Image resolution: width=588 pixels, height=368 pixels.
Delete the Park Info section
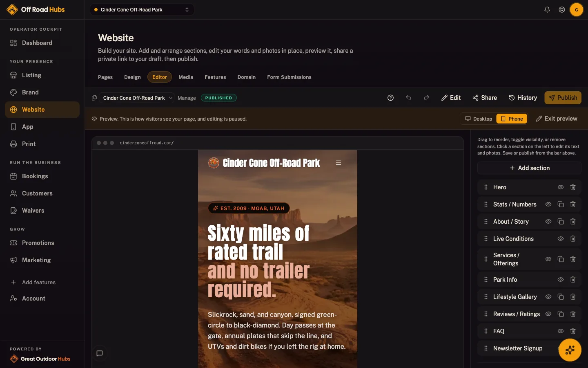[x=573, y=280]
